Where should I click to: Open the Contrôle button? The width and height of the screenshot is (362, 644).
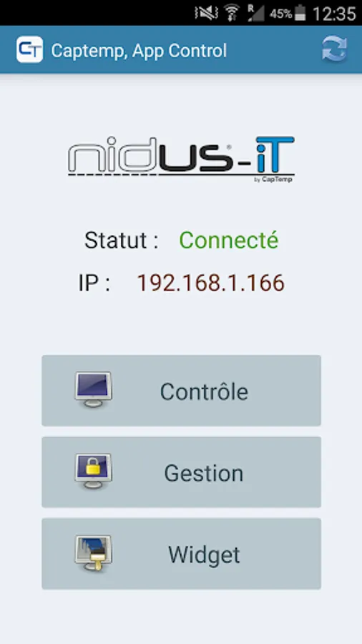click(x=181, y=391)
